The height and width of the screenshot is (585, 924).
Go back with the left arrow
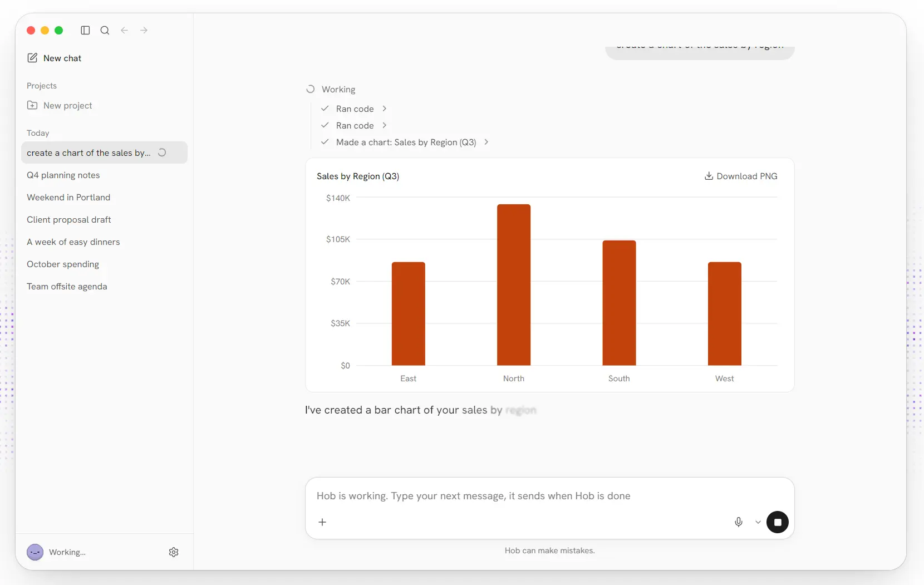click(124, 30)
